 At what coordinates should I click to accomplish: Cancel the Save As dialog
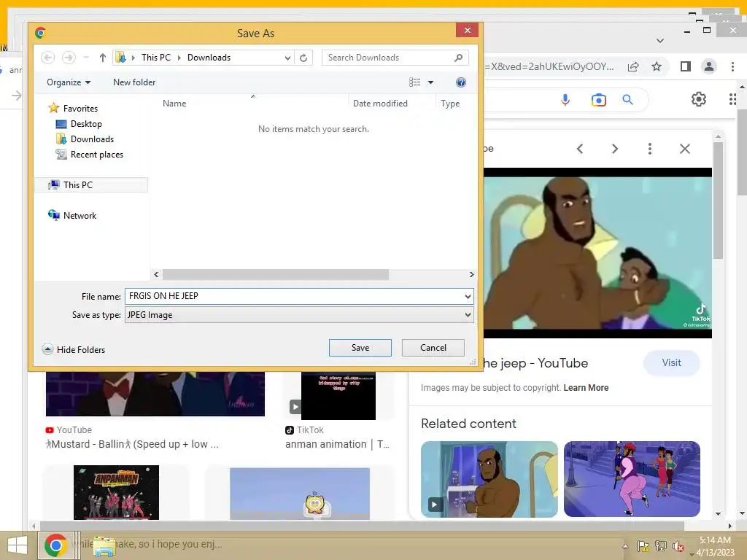[433, 348]
